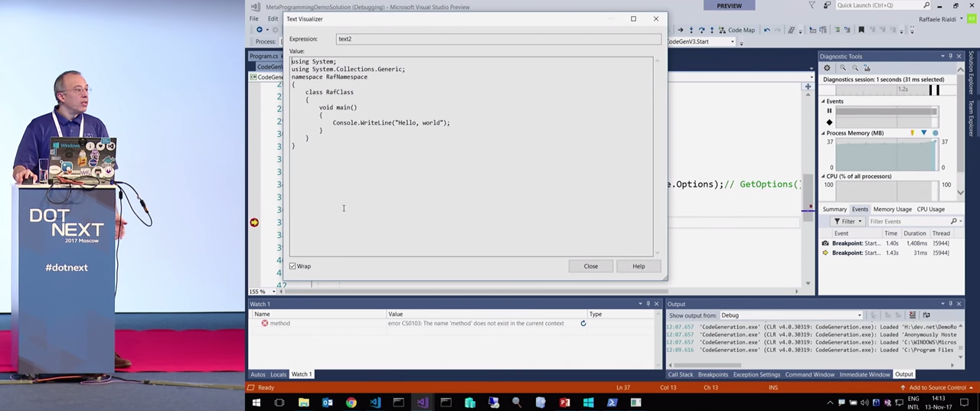Click the Step Over arrow icon

click(701, 30)
